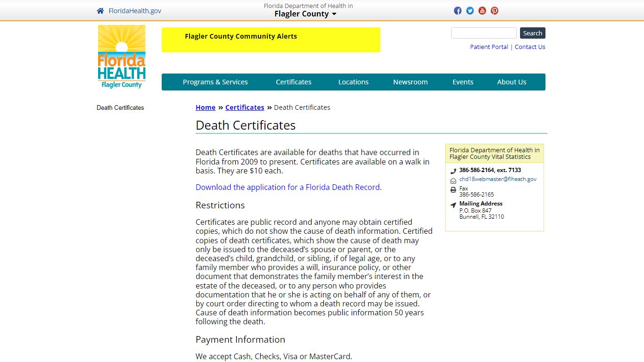Go to FloridaHealth.gov link
The image size is (644, 362).
coord(135,11)
